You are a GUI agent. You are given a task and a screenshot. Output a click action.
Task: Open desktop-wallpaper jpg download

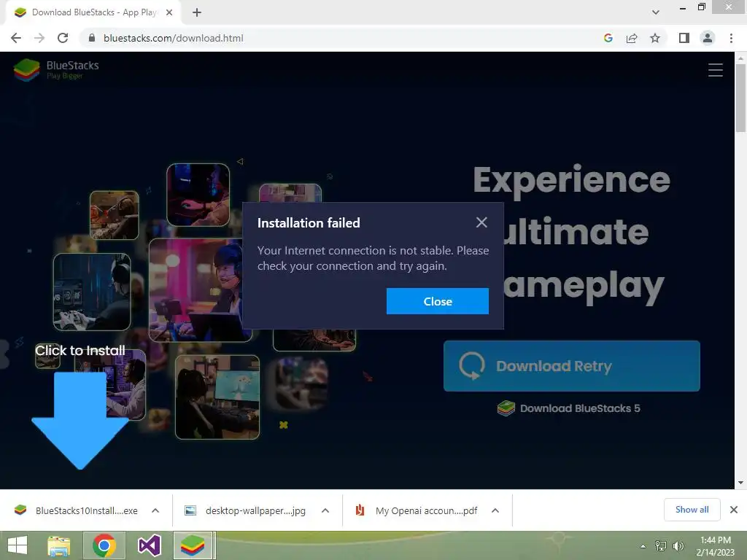click(245, 510)
